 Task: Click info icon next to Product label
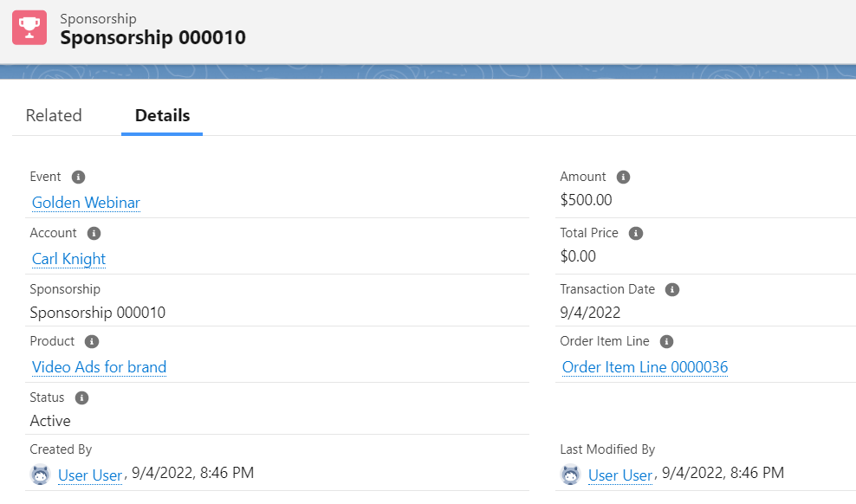tap(92, 341)
